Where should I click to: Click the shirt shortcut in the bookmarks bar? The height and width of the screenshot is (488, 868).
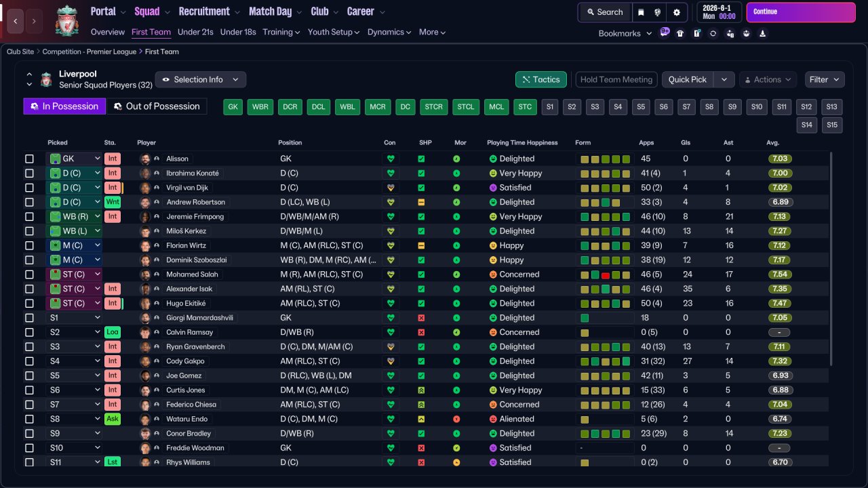click(680, 33)
